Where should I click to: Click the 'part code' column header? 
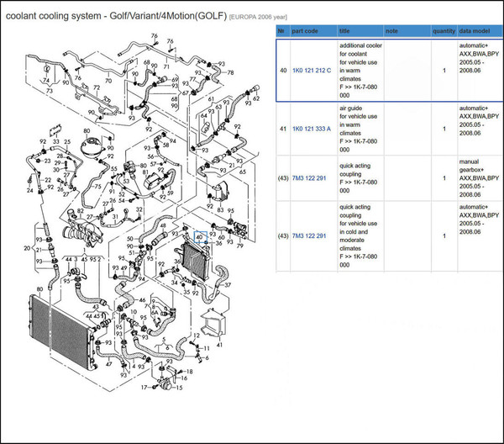[x=305, y=31]
